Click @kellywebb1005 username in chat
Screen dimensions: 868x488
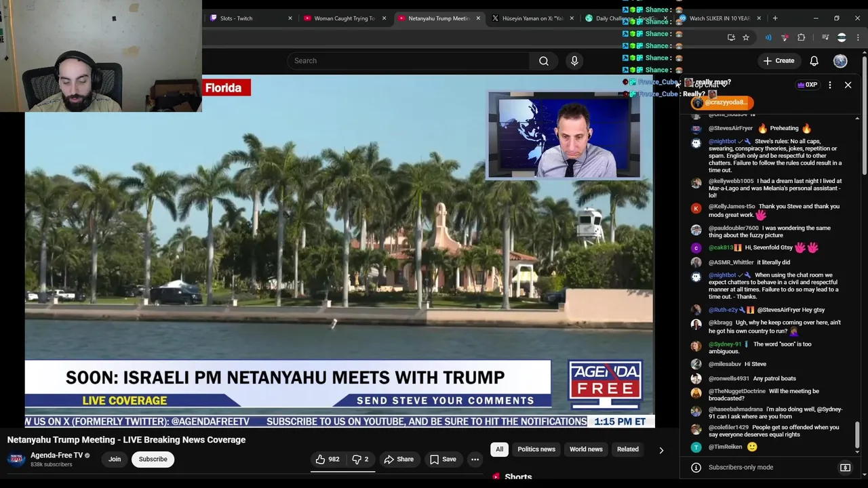click(731, 181)
